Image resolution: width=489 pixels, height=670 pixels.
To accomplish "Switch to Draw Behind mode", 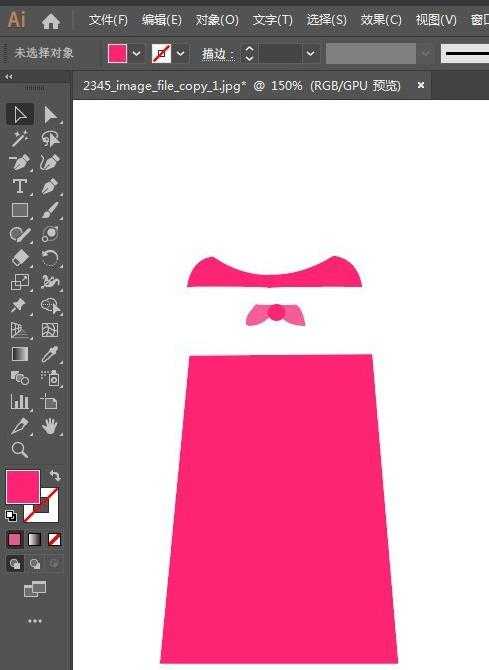I will (x=35, y=564).
